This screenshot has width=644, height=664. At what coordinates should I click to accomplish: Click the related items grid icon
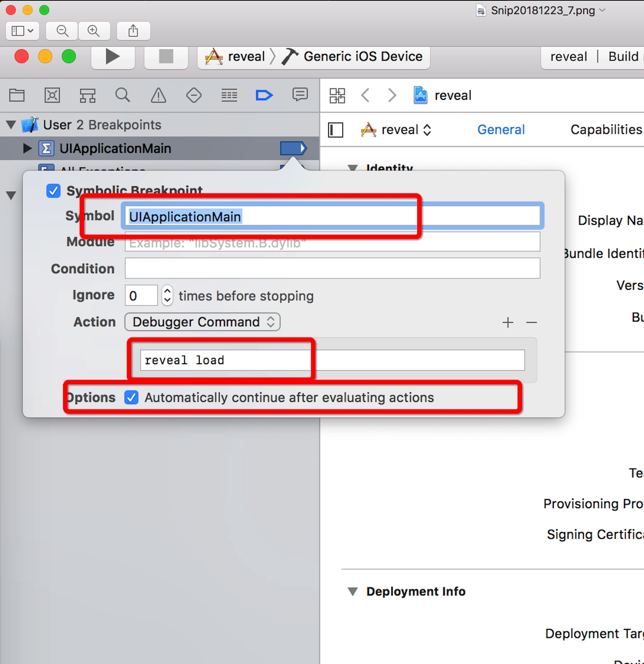337,96
